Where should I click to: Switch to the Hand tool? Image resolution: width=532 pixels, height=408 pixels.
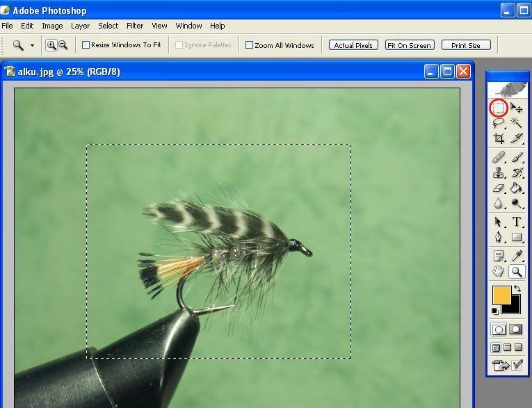click(498, 272)
